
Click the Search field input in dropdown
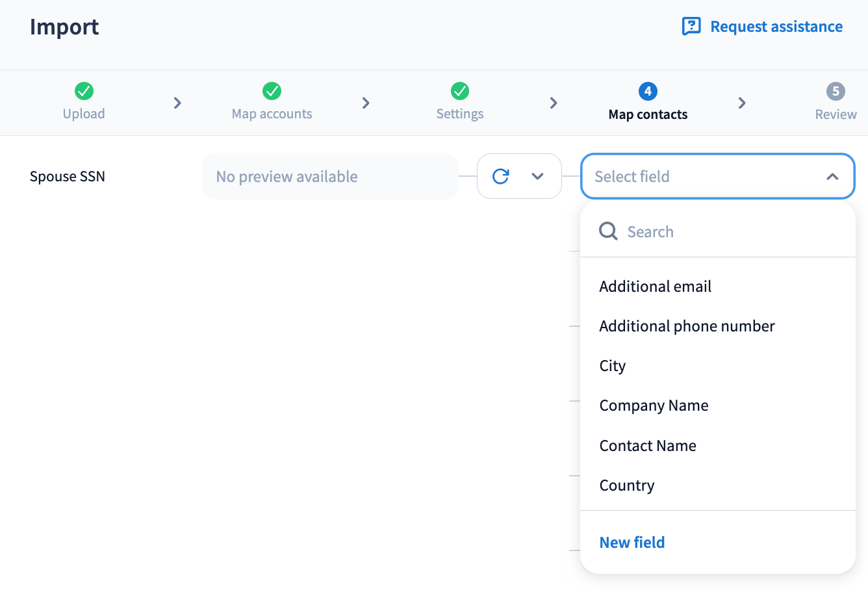(728, 232)
